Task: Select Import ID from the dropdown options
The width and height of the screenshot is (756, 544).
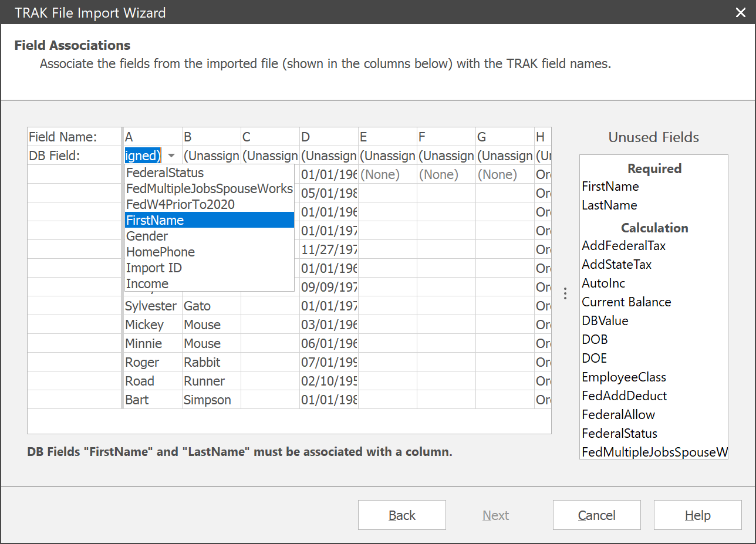Action: pos(154,267)
